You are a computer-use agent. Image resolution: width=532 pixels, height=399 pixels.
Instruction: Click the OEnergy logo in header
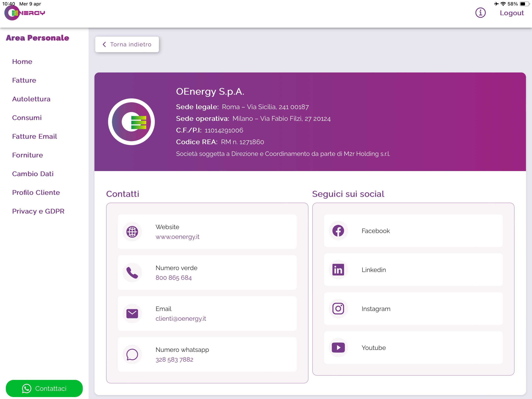[x=25, y=13]
